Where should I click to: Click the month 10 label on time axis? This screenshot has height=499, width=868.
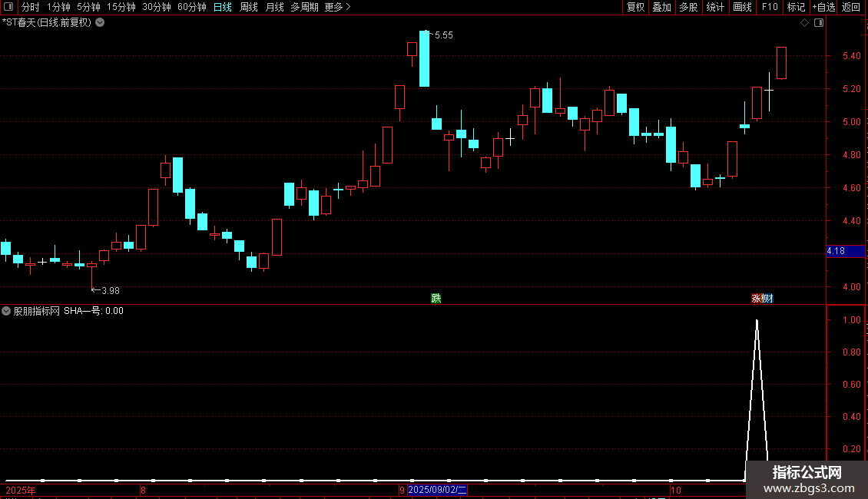[676, 490]
